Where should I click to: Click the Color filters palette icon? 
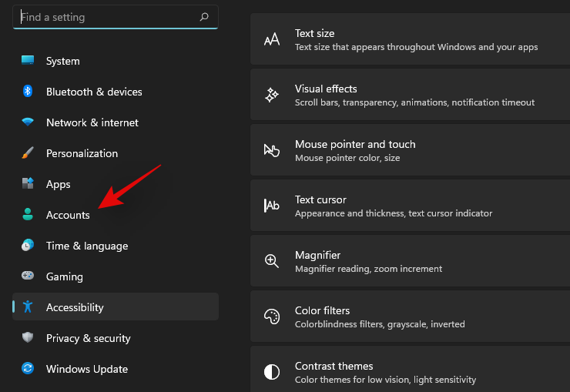coord(272,317)
